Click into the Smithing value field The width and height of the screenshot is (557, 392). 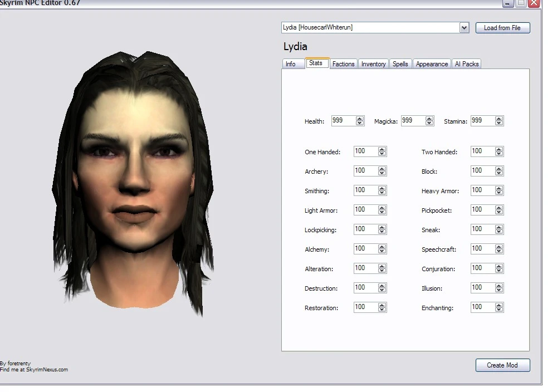tap(366, 190)
